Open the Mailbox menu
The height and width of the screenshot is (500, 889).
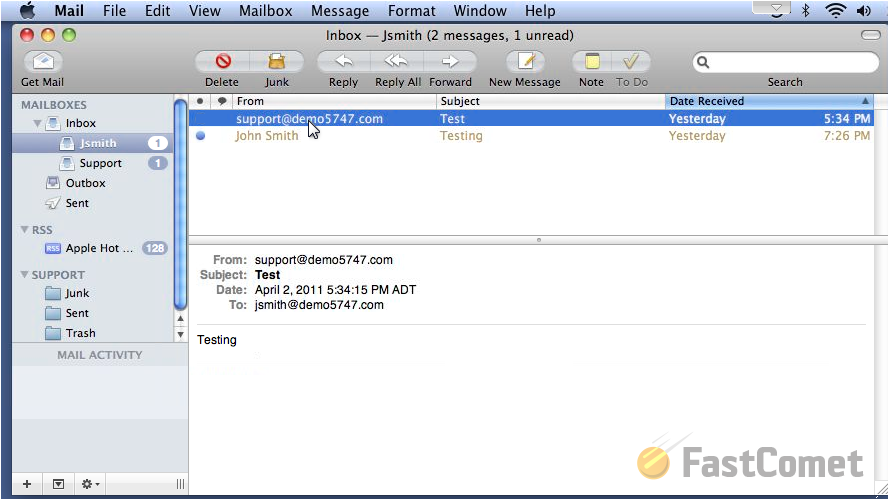coord(265,11)
